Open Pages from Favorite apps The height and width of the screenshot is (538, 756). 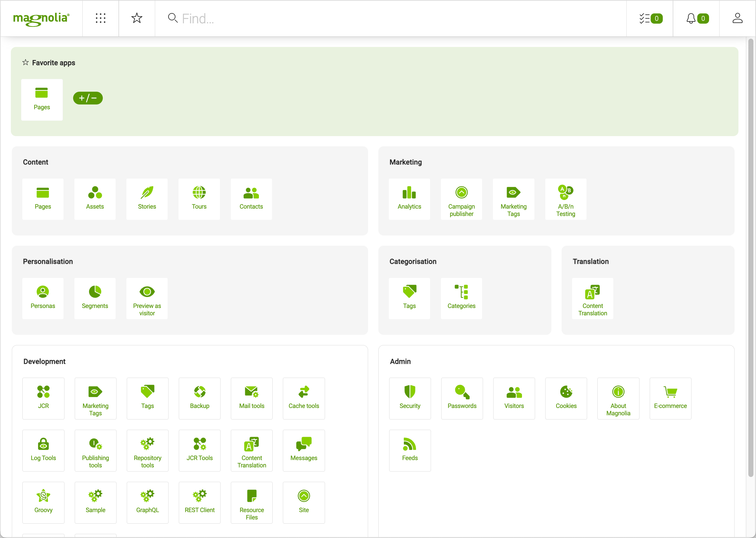(x=42, y=100)
